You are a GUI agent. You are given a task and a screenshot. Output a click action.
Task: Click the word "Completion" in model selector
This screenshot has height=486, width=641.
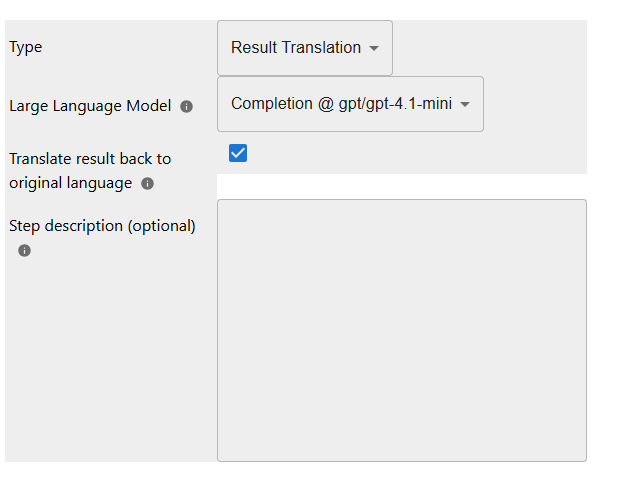click(272, 104)
